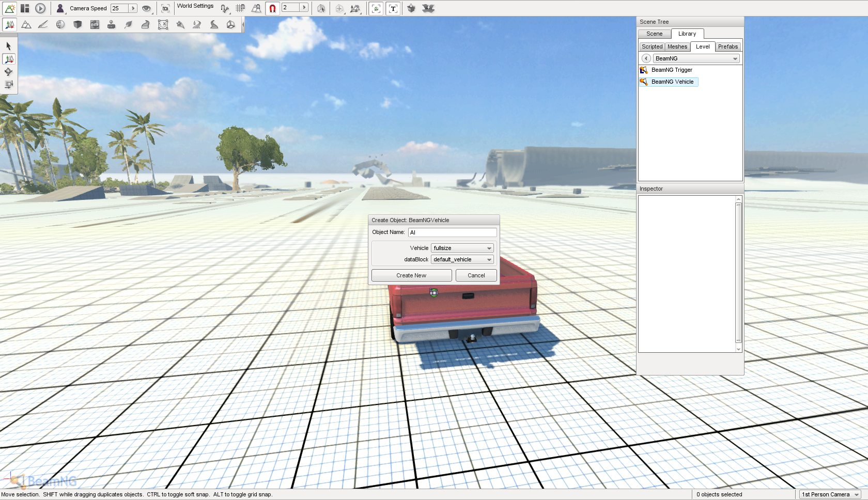The image size is (868, 500).
Task: Toggle bounding box selection icon
Action: [321, 8]
